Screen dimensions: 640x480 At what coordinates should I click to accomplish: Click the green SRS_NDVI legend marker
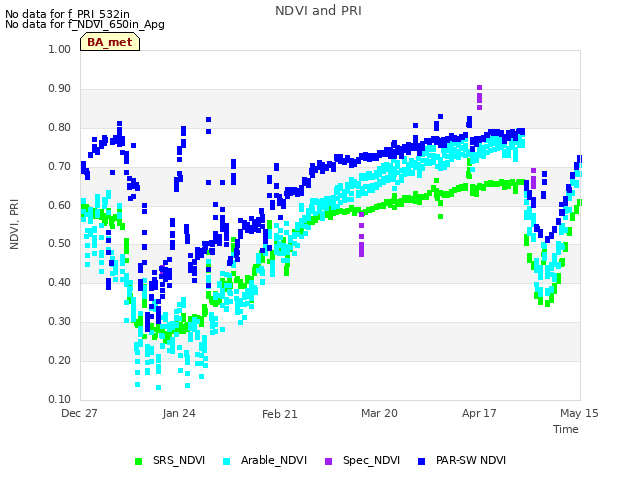pos(138,462)
